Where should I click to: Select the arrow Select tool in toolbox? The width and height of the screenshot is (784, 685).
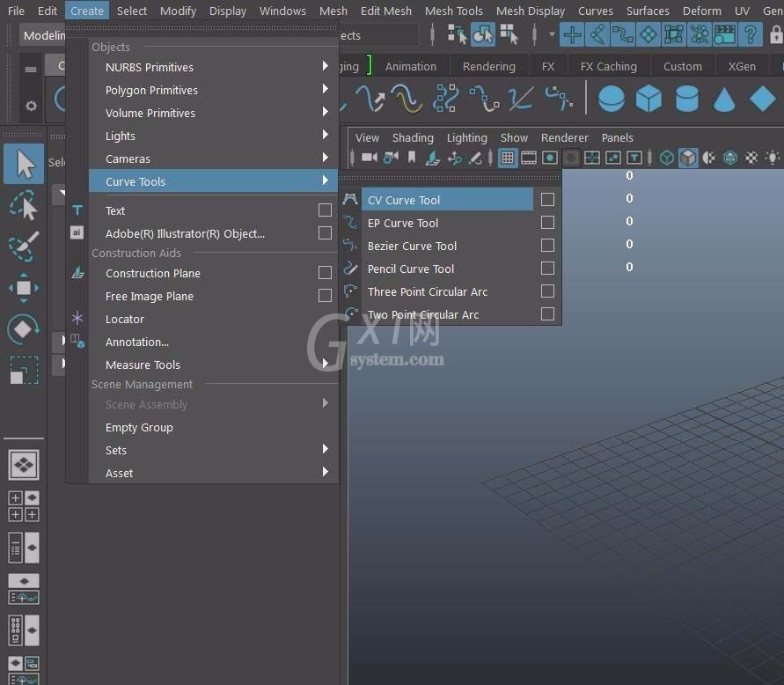[x=24, y=164]
